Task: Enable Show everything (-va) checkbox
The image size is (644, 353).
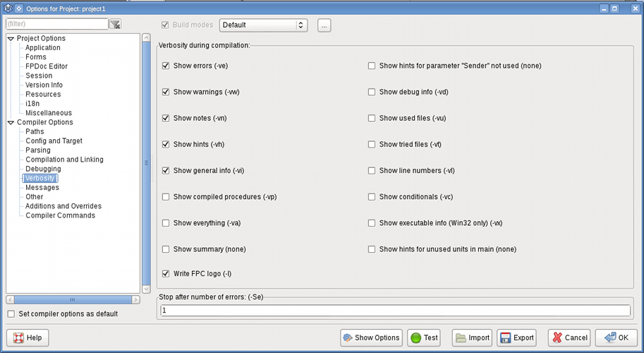Action: click(x=166, y=223)
